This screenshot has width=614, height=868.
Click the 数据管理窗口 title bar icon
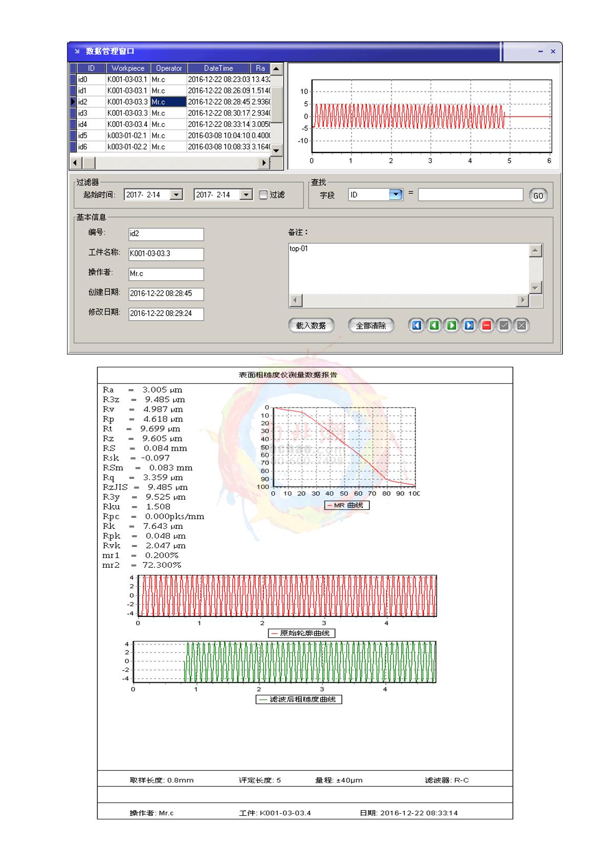click(77, 51)
